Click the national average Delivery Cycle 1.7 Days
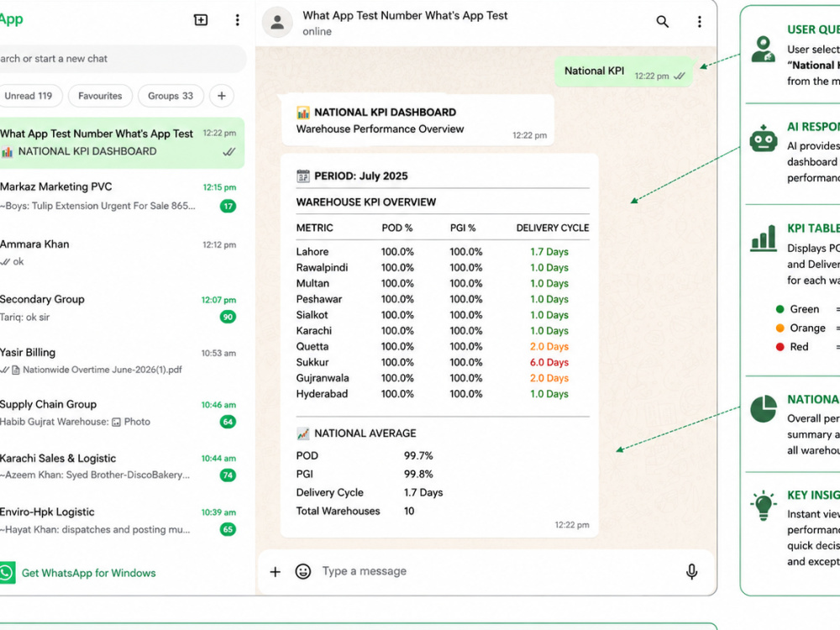The height and width of the screenshot is (630, 840). pyautogui.click(x=423, y=493)
